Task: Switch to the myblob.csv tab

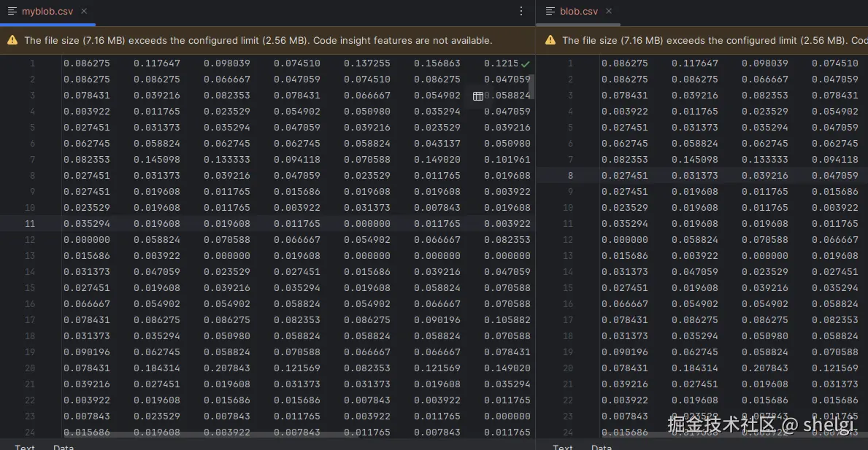Action: pos(47,11)
